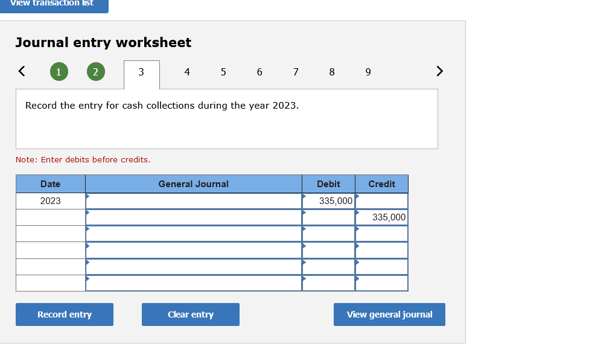
Task: Navigate forward using the right chevron
Action: click(439, 71)
